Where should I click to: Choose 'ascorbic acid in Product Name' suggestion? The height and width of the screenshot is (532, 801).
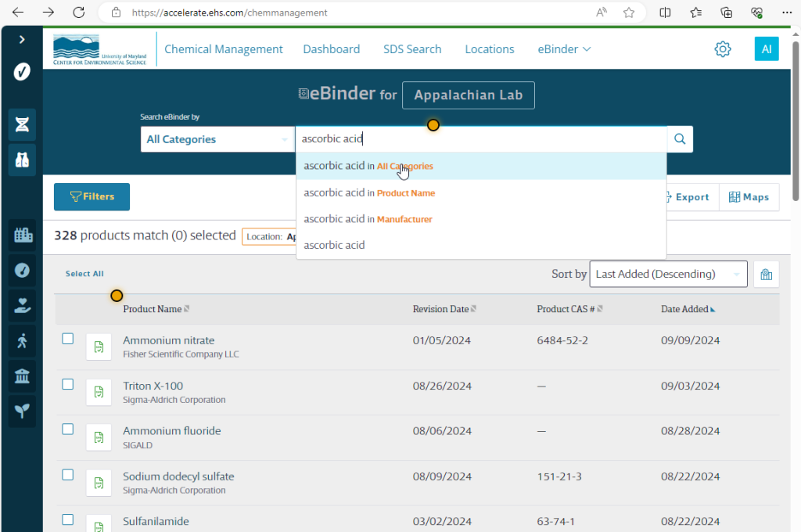point(481,192)
